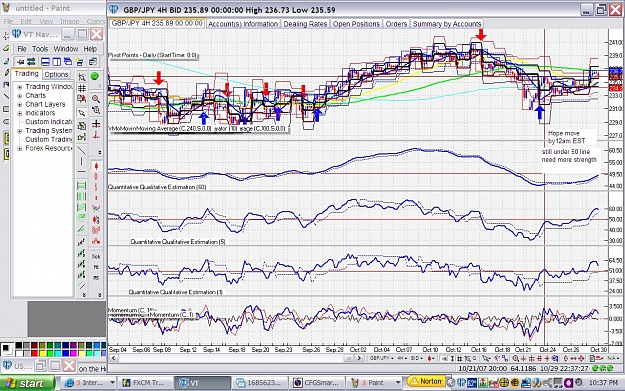Screen dimensions: 625x391
Task: Open the 3 Internet taskbar group
Action: pyautogui.click(x=89, y=383)
